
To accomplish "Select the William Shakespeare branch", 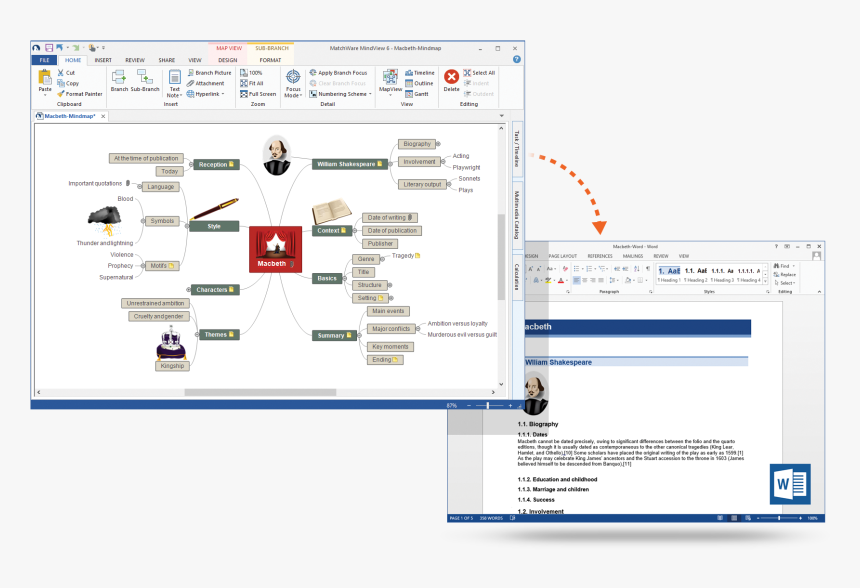I will point(349,164).
